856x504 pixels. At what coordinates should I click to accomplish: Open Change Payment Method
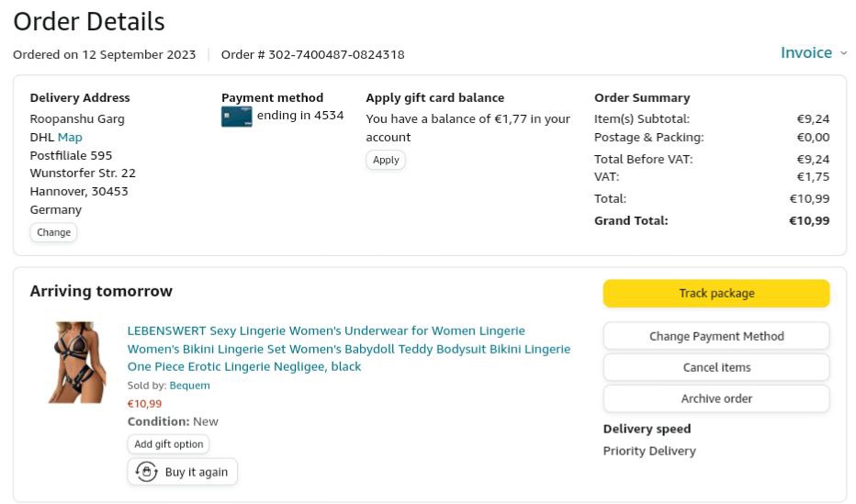(715, 336)
